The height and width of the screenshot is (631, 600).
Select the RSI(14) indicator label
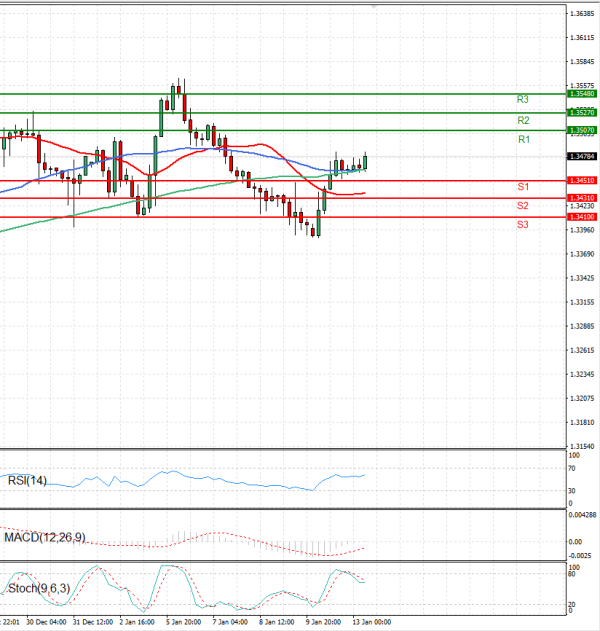tap(28, 481)
